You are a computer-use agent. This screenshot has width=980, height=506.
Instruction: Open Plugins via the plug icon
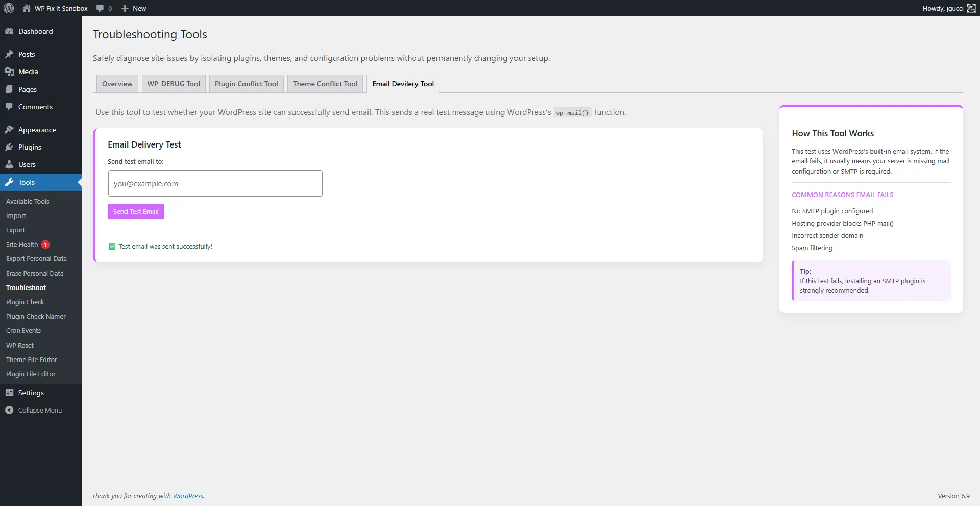10,147
